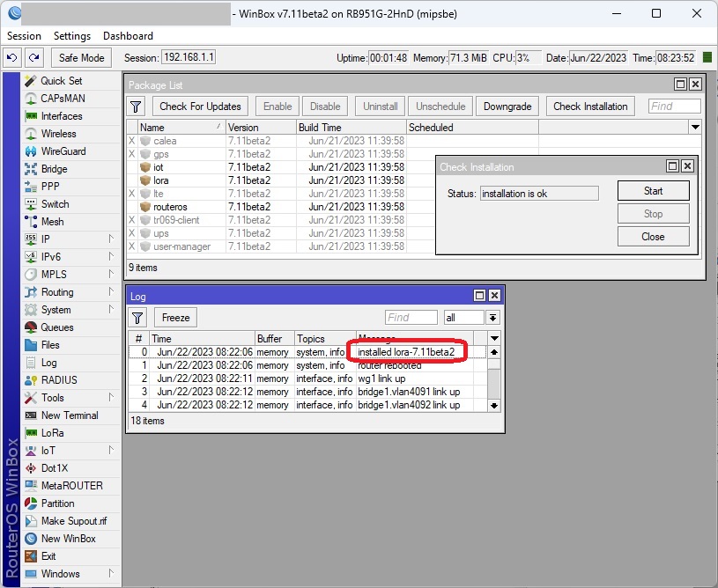
Task: Click the Downgrade button
Action: 507,107
